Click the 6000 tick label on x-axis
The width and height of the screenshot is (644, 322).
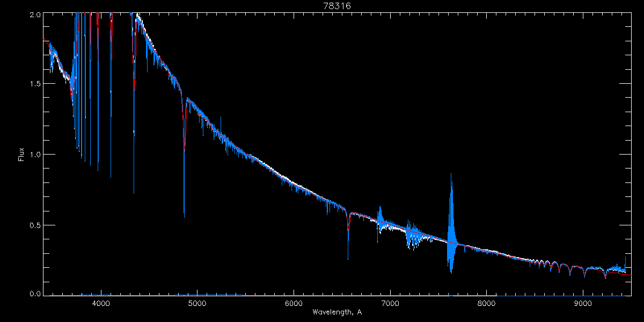tap(294, 303)
